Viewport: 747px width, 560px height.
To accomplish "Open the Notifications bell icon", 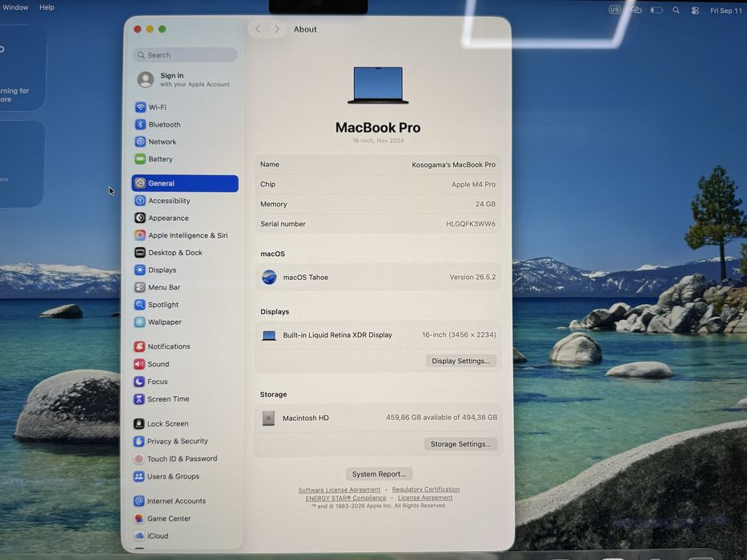I will (x=139, y=346).
